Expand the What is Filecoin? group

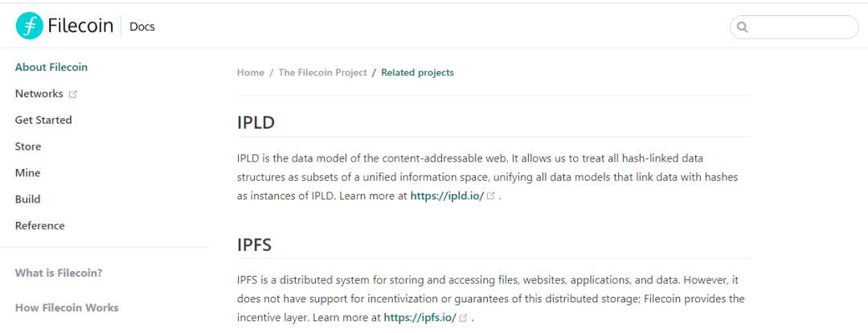coord(59,273)
